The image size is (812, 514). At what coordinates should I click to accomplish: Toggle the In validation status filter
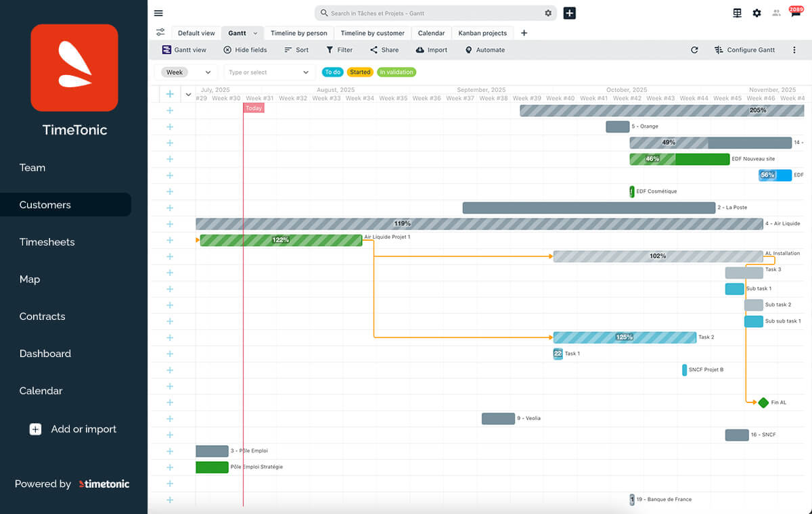point(397,72)
